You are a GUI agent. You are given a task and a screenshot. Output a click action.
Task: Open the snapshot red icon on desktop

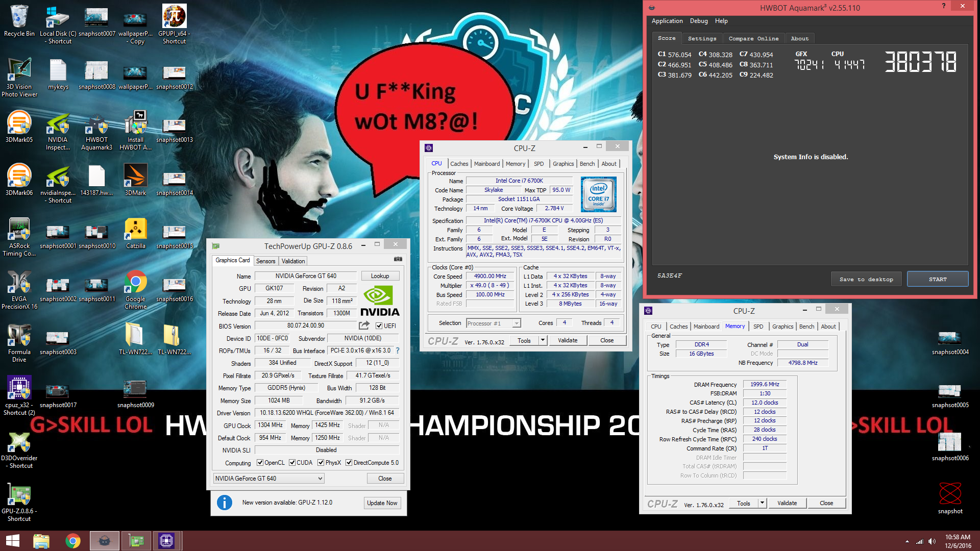(950, 498)
